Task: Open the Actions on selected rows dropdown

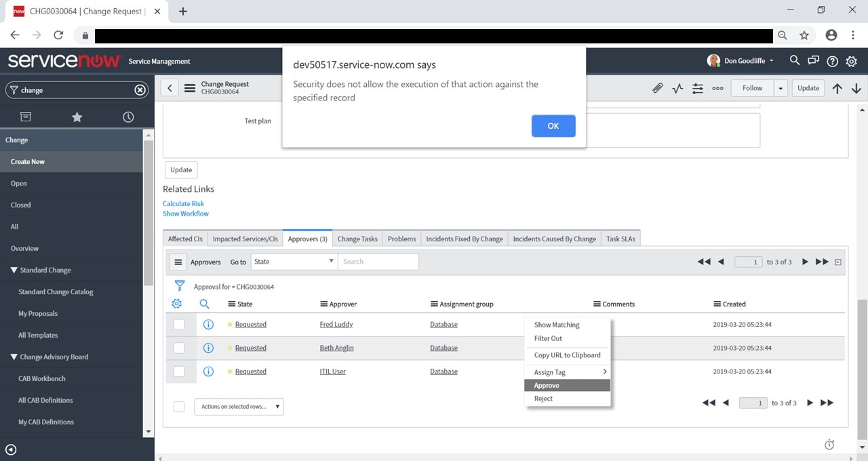Action: (x=239, y=406)
